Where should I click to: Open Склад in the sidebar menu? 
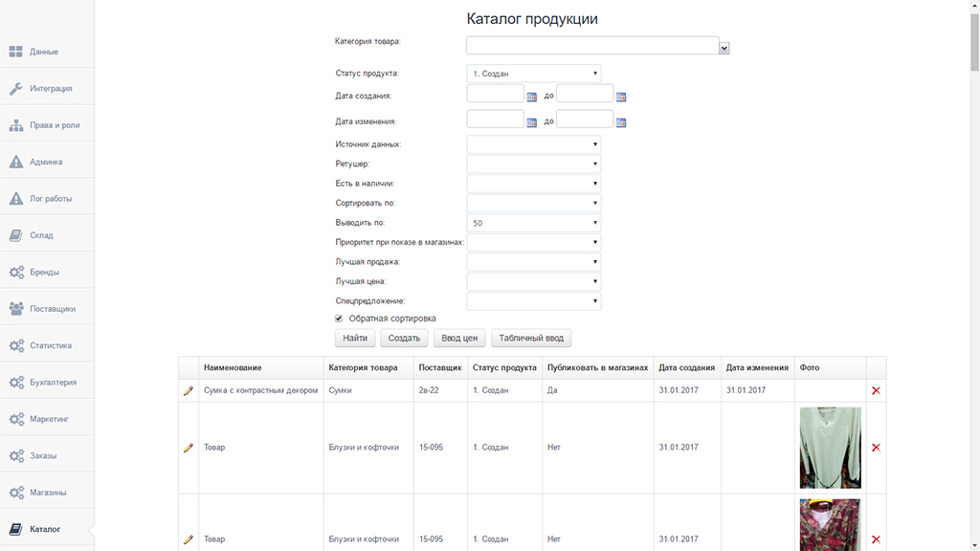click(x=42, y=235)
